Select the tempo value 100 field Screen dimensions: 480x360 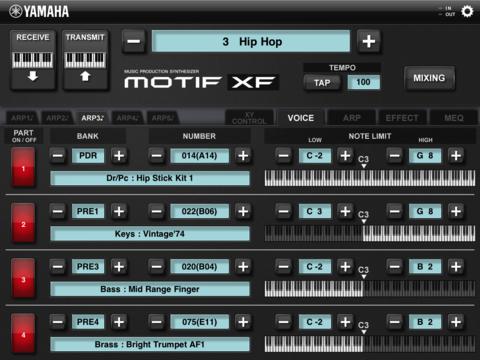click(363, 82)
